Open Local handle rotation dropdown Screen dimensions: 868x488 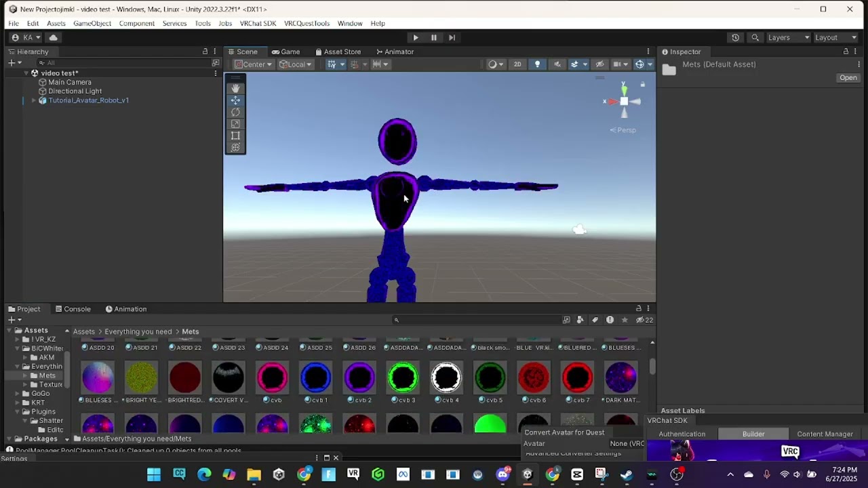coord(296,64)
